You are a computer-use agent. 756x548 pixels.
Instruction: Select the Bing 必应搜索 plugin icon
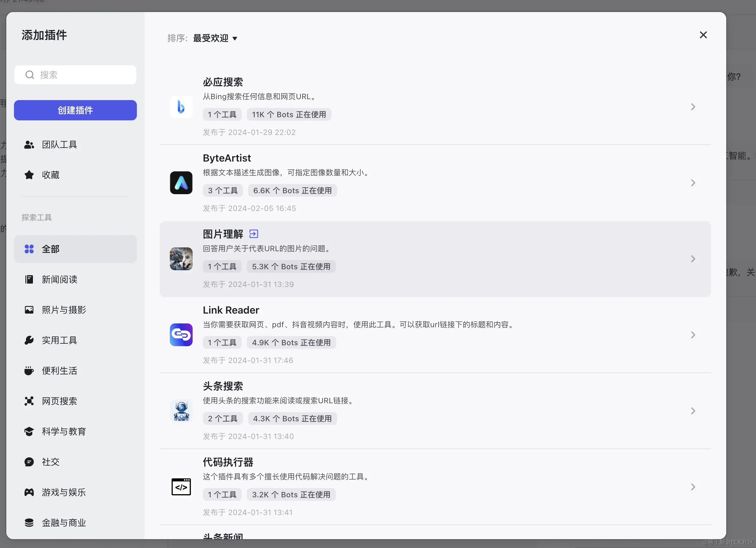pyautogui.click(x=181, y=107)
